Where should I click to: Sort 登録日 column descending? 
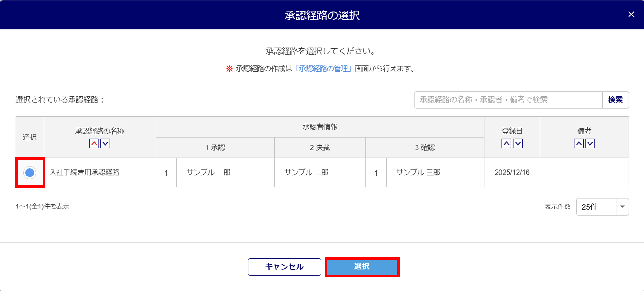click(x=518, y=144)
